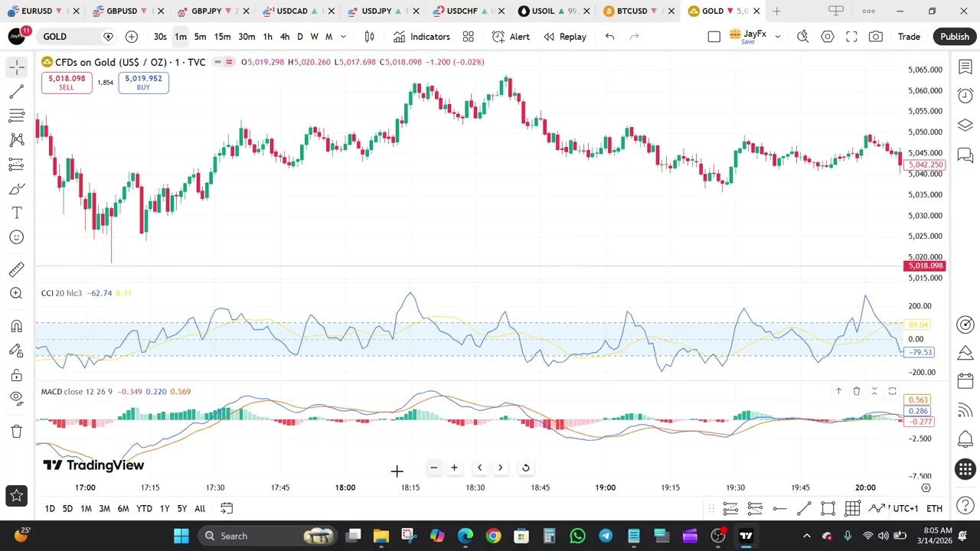Publish the chart idea

[955, 37]
